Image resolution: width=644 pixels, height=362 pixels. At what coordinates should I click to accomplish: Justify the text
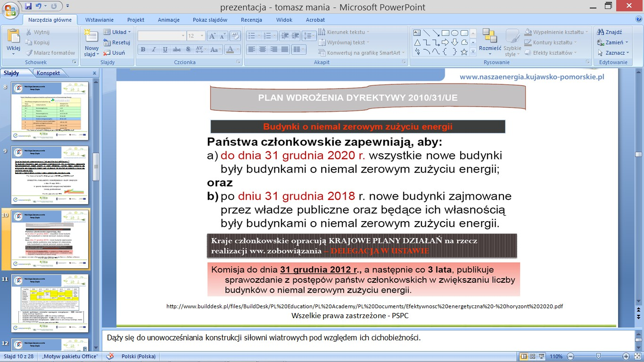pos(285,49)
